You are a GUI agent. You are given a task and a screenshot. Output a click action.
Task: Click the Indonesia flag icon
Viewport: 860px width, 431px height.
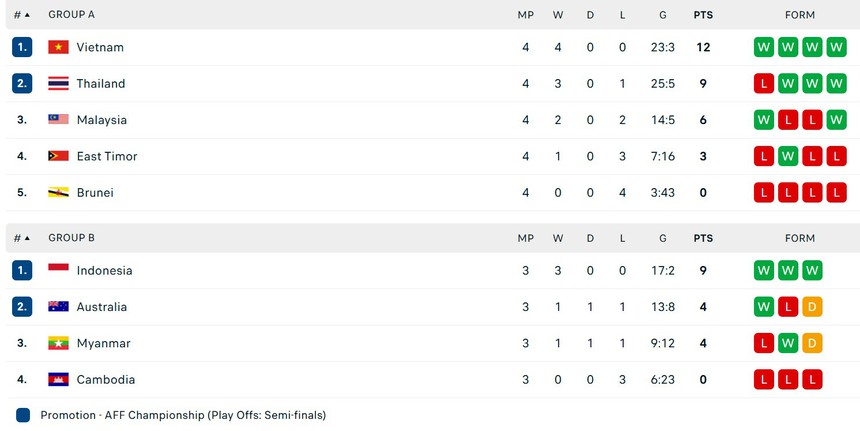coord(58,270)
